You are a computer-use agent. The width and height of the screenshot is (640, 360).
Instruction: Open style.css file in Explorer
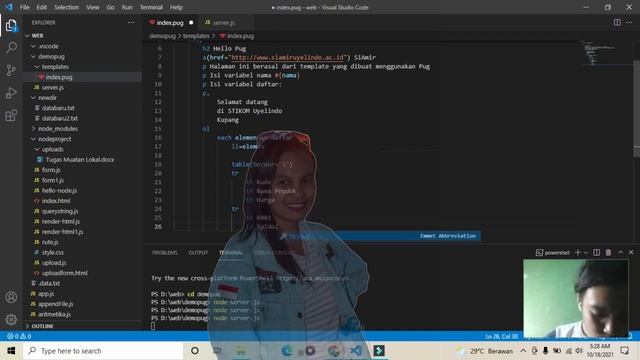[53, 252]
